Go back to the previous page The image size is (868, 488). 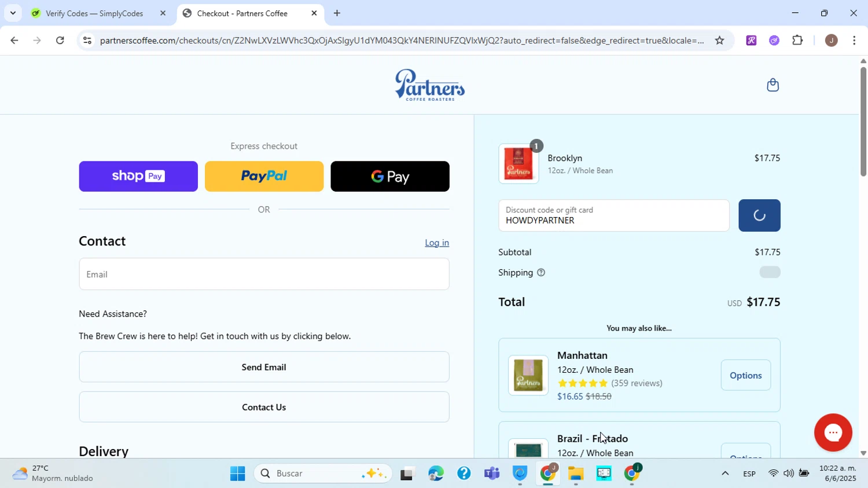pos(14,41)
